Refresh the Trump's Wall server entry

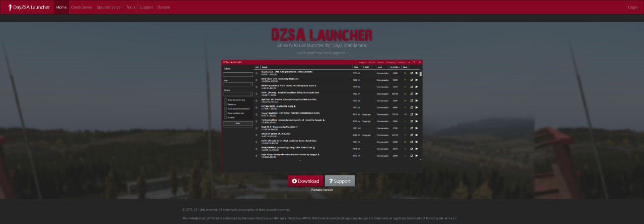(x=412, y=114)
